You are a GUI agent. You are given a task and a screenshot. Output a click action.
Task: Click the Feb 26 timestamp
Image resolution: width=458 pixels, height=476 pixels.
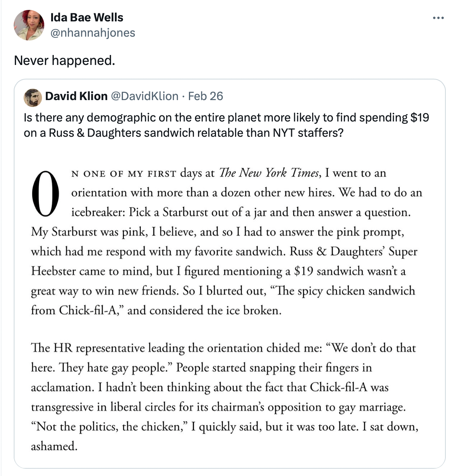coord(205,96)
